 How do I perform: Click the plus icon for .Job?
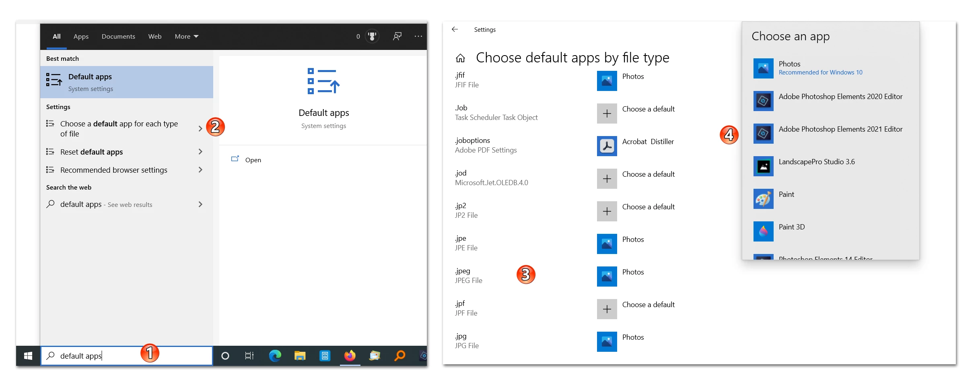tap(607, 114)
